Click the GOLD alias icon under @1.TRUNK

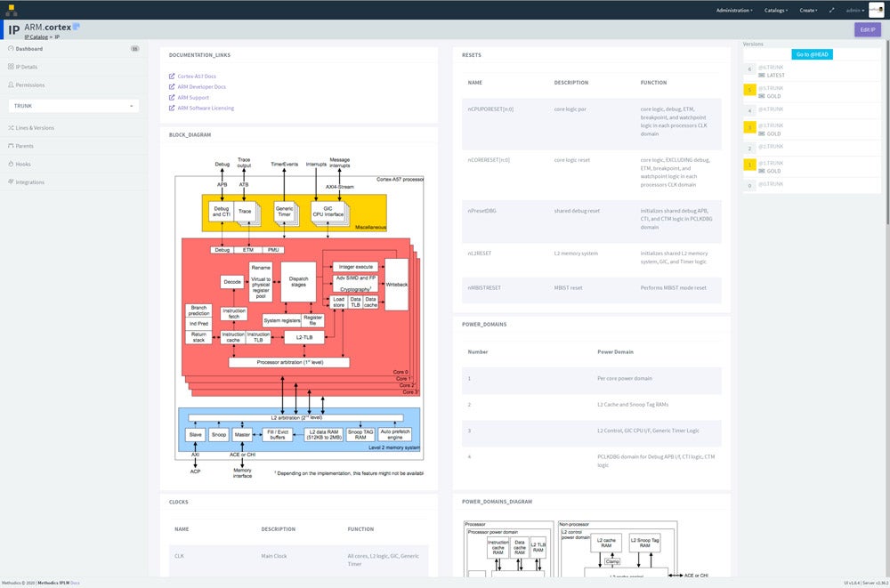[762, 171]
